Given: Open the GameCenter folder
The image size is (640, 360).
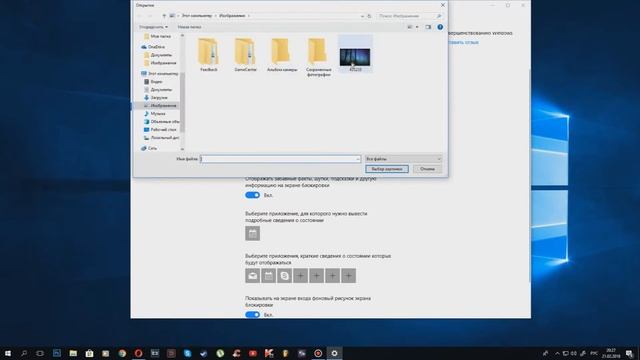Looking at the screenshot, I should coord(245,55).
